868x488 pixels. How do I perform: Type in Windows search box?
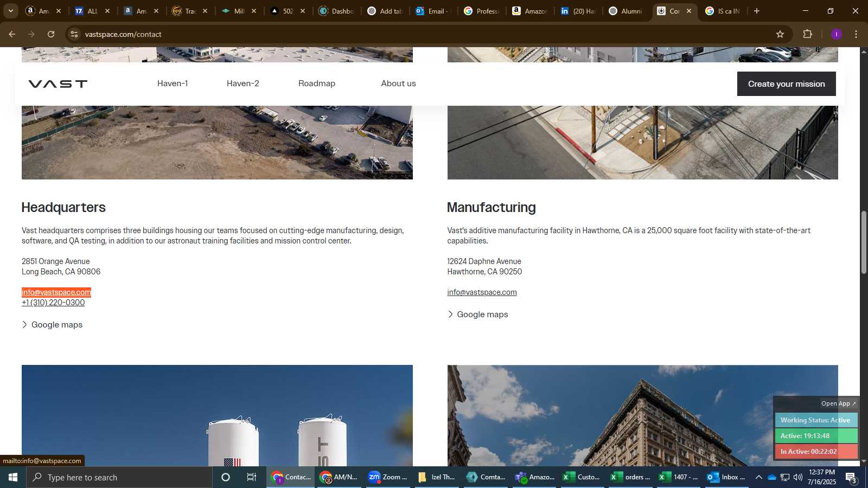coord(119,477)
